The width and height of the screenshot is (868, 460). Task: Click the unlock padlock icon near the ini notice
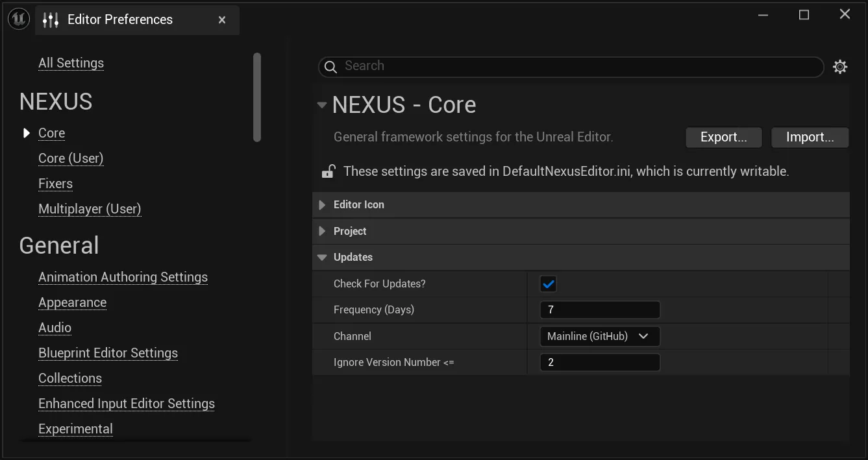328,171
